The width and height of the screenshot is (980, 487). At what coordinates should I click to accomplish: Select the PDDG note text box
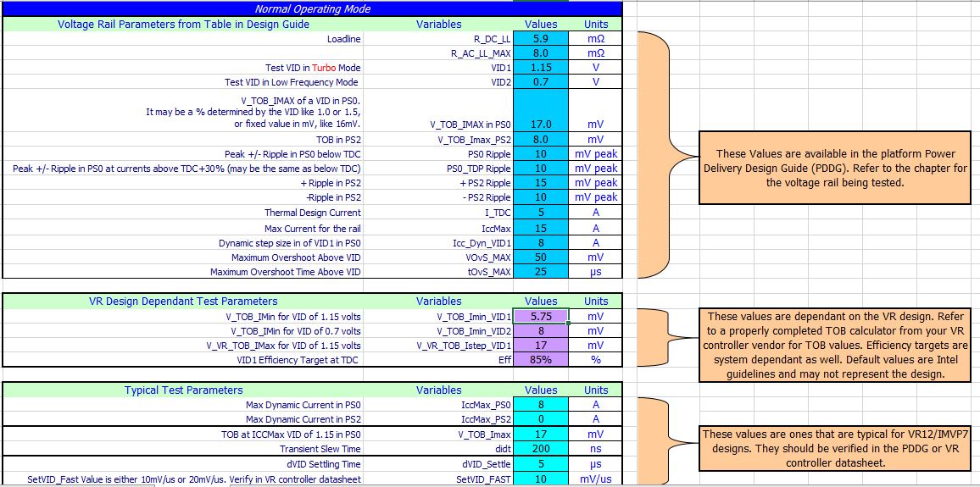coord(834,168)
